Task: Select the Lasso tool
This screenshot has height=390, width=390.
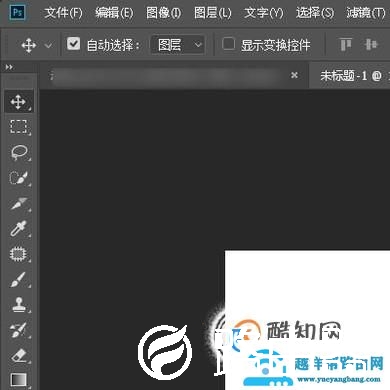Action: [x=19, y=153]
